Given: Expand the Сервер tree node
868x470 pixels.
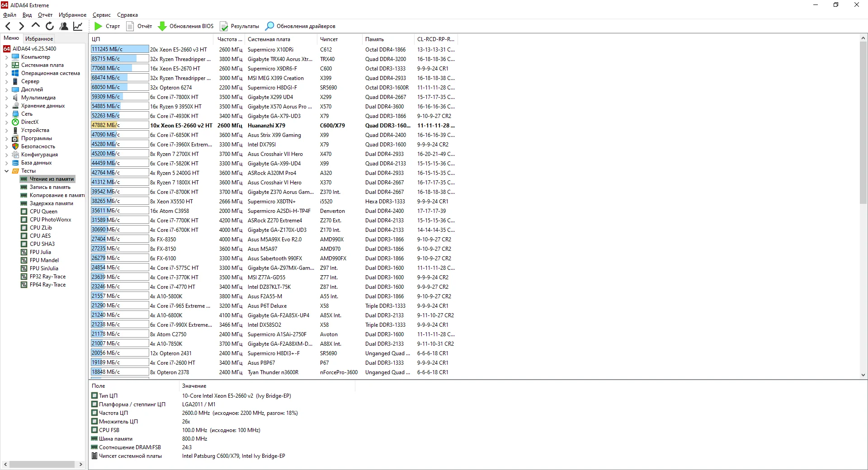Looking at the screenshot, I should pos(6,82).
